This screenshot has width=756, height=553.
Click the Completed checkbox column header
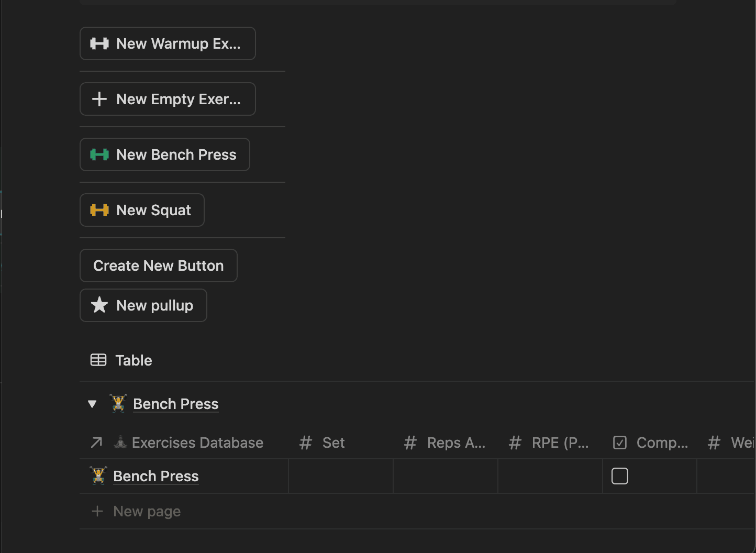(x=662, y=443)
